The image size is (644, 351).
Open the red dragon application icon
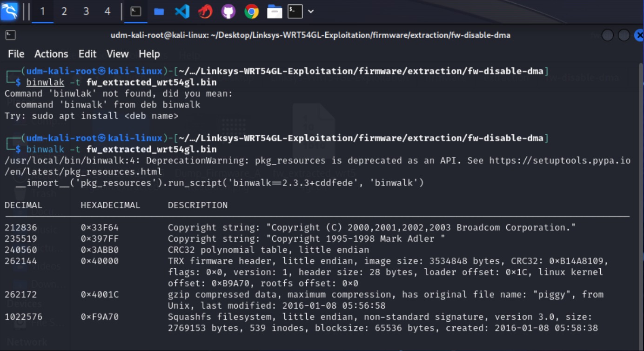(x=205, y=11)
